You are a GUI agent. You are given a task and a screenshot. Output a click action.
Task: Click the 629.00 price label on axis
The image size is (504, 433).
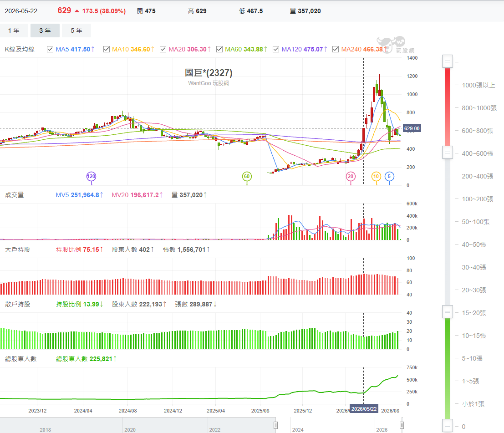(x=412, y=128)
